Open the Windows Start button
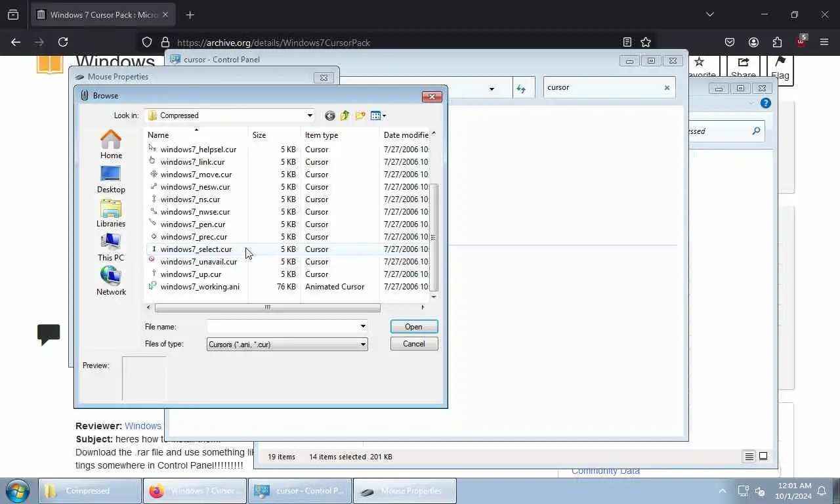The height and width of the screenshot is (504, 840). click(x=17, y=491)
